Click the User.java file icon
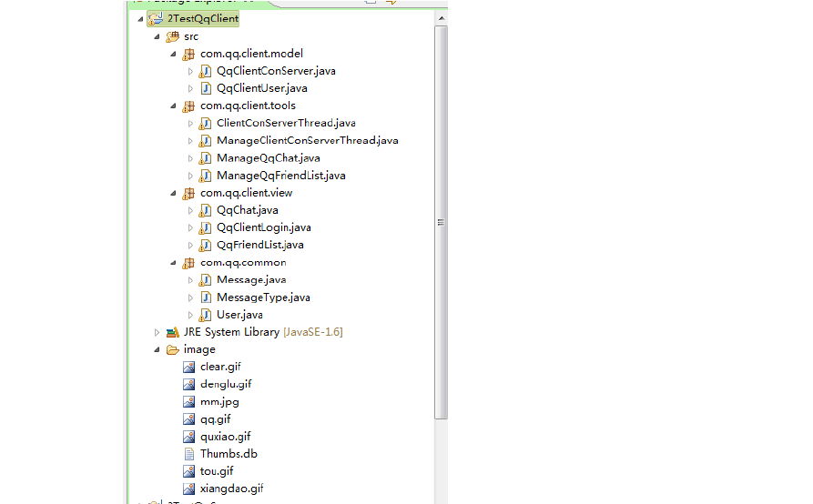 click(x=206, y=315)
